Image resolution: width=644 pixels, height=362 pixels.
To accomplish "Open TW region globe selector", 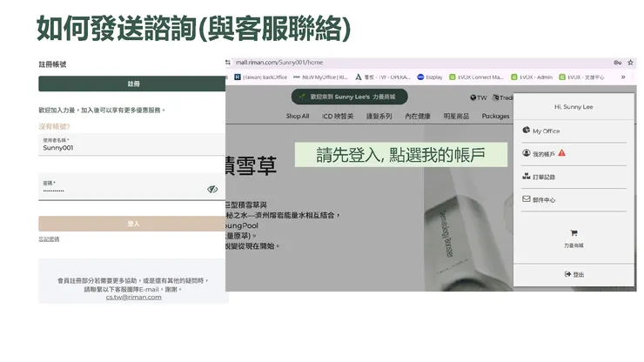I will click(479, 97).
